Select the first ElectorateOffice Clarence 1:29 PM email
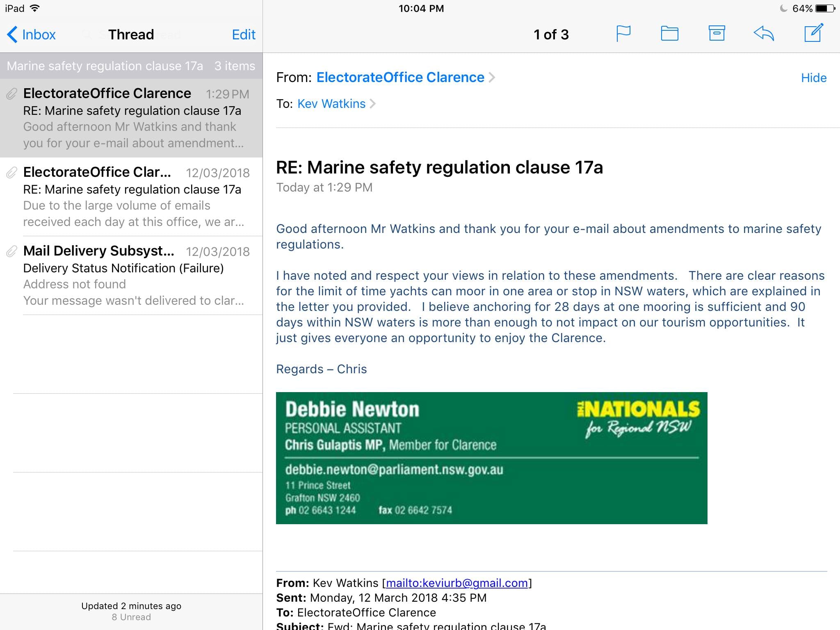The width and height of the screenshot is (840, 630). click(131, 118)
